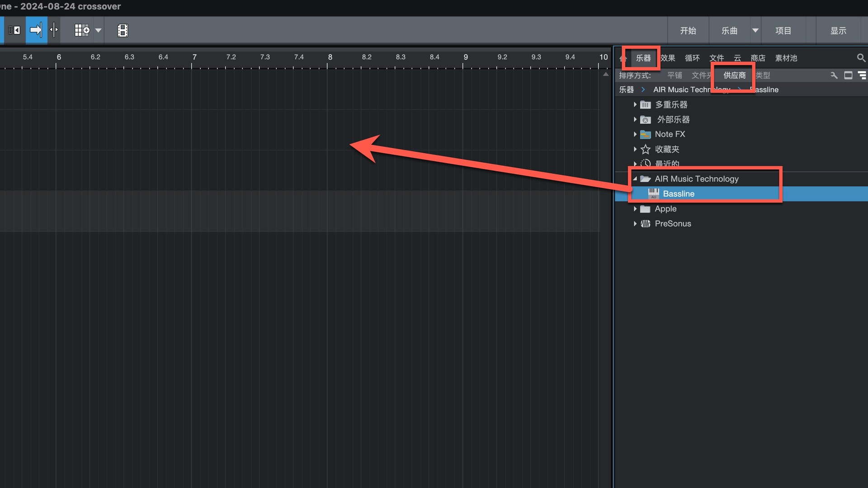Toggle autoscroll arrow button in toolbar
Screen dimensions: 868x488
36,30
